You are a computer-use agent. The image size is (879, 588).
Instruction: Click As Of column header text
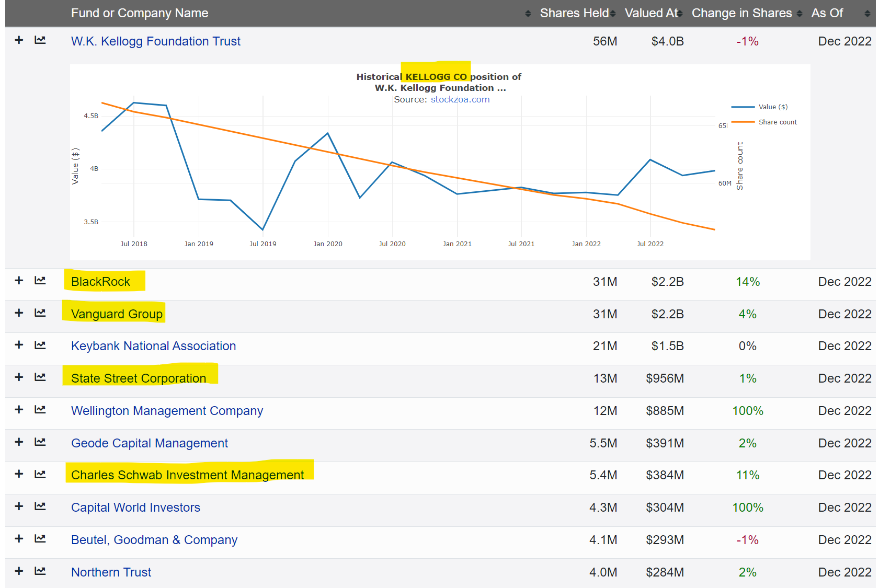(x=827, y=13)
